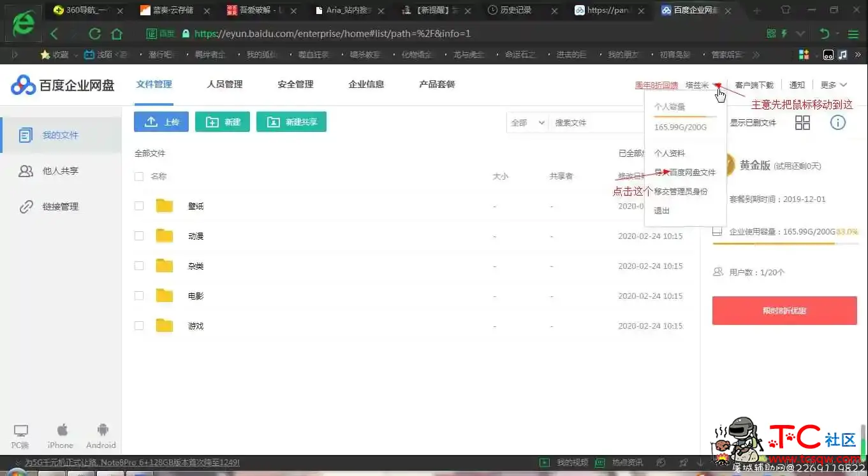Open 他人共享 in sidebar
Viewport: 868px width, 476px height.
pyautogui.click(x=61, y=171)
